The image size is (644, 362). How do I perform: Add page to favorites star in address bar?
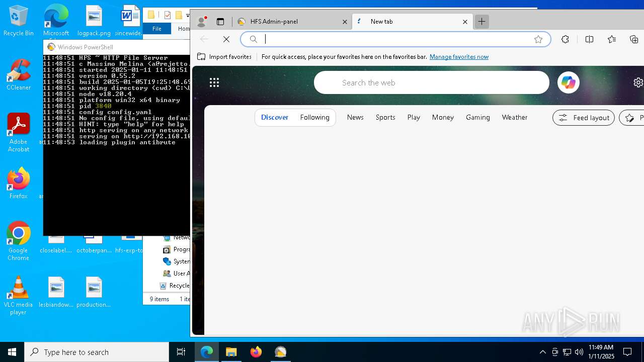point(538,39)
